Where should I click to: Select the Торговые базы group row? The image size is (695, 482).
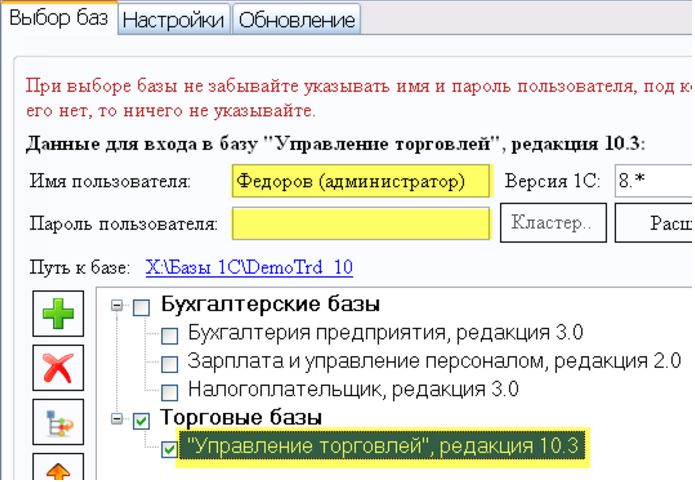pos(241,417)
